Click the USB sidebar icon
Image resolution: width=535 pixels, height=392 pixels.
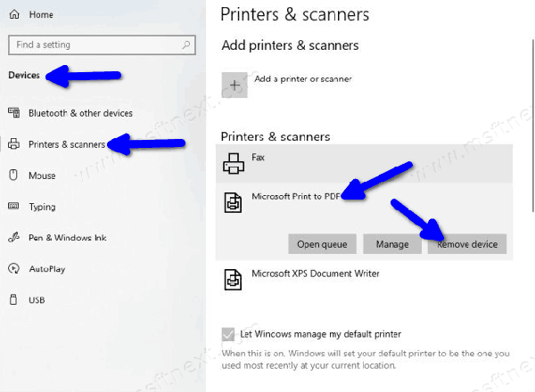(x=13, y=299)
